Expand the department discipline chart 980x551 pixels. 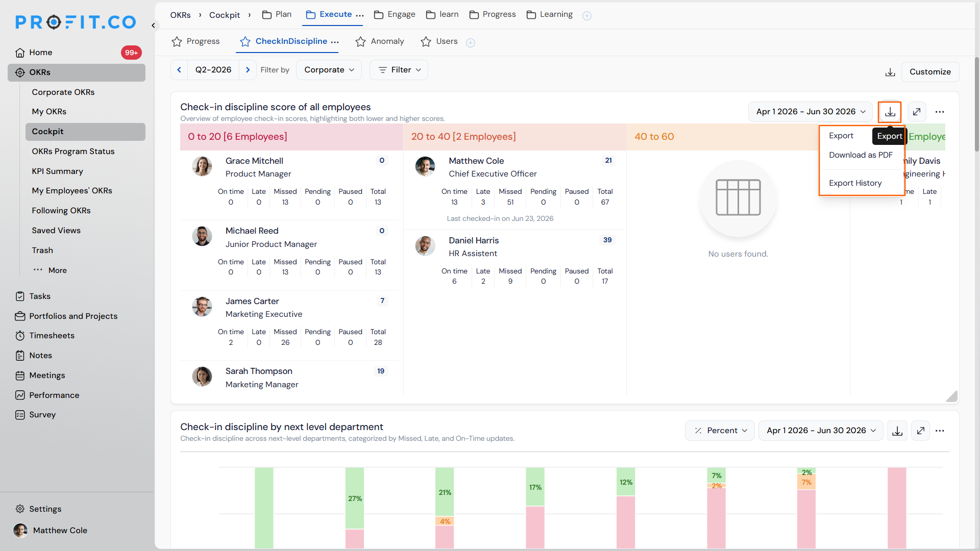coord(921,431)
